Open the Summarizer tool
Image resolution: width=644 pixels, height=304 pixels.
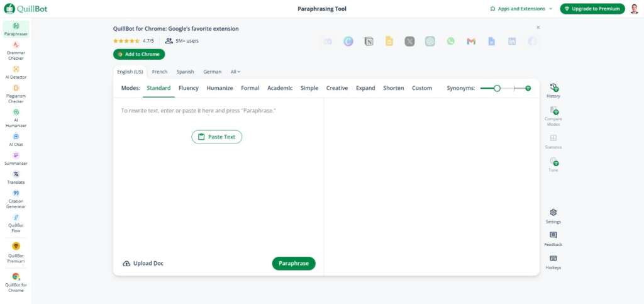[x=16, y=159]
